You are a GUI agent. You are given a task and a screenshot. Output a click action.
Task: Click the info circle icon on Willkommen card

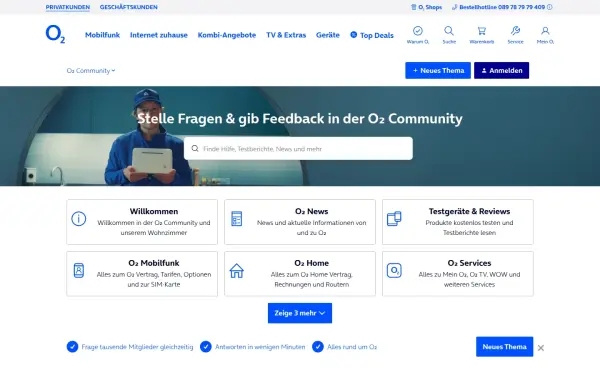click(x=79, y=219)
